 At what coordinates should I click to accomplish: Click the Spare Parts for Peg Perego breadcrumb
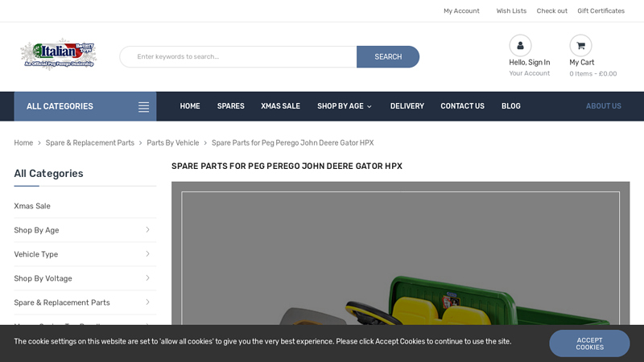(292, 143)
